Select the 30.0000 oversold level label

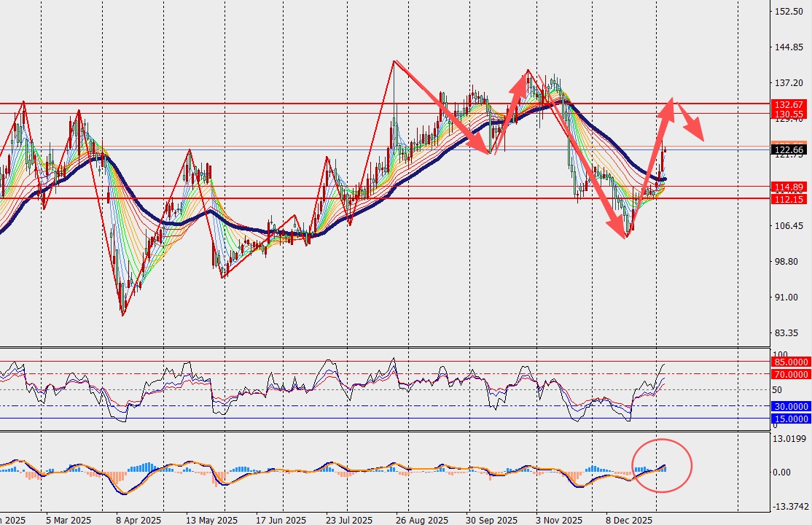(x=790, y=406)
